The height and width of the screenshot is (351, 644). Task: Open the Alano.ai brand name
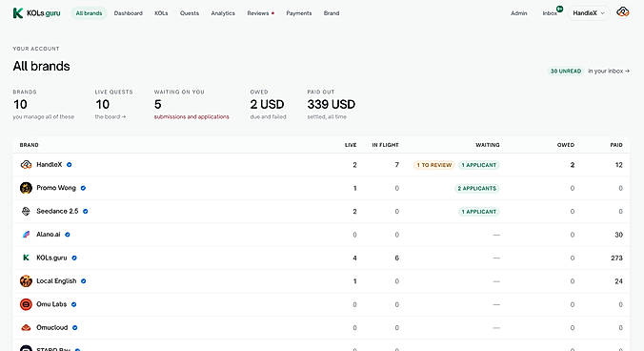(x=49, y=235)
